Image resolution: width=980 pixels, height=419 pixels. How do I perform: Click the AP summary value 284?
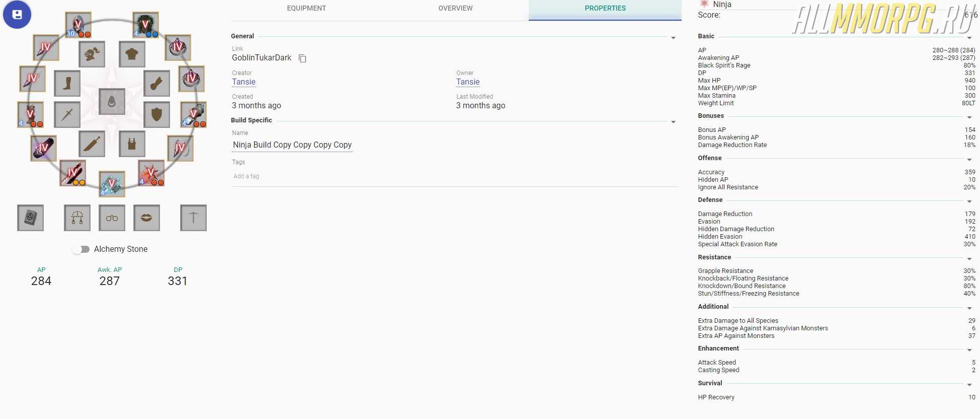[x=41, y=281]
